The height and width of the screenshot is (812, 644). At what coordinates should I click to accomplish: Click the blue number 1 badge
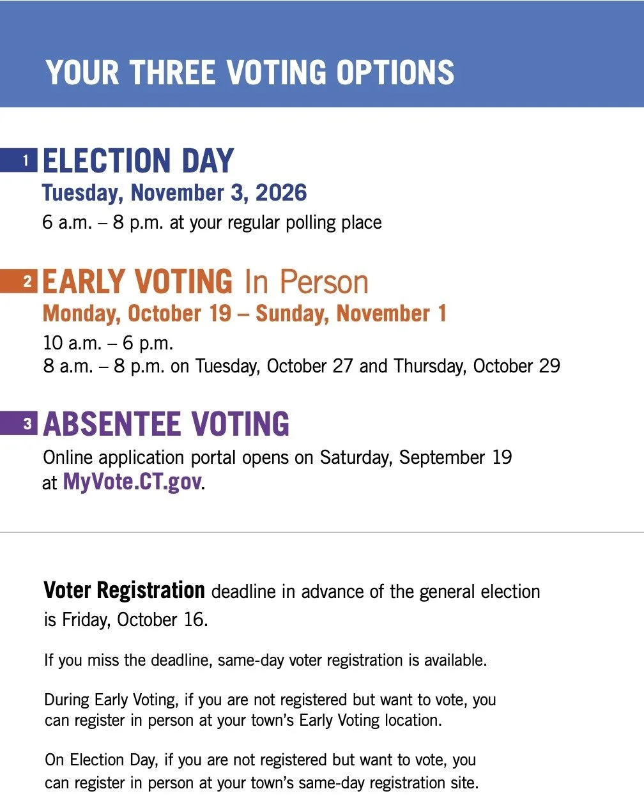coord(19,160)
